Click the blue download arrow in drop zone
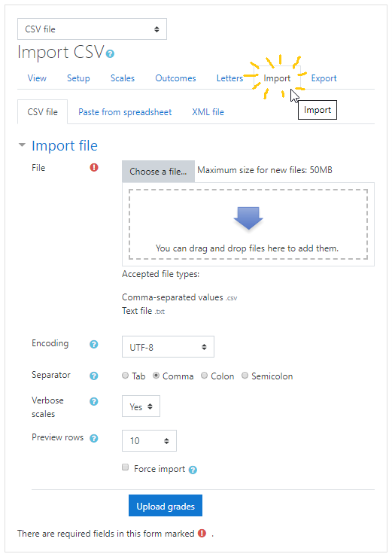The height and width of the screenshot is (557, 392). click(248, 218)
